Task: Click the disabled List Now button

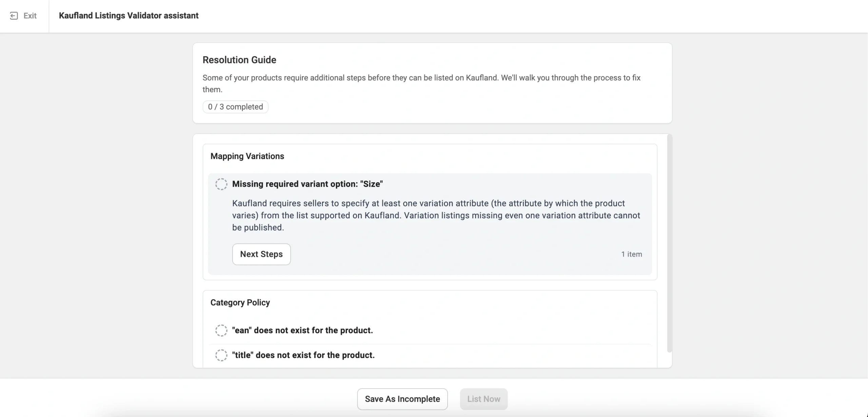Action: (x=484, y=399)
